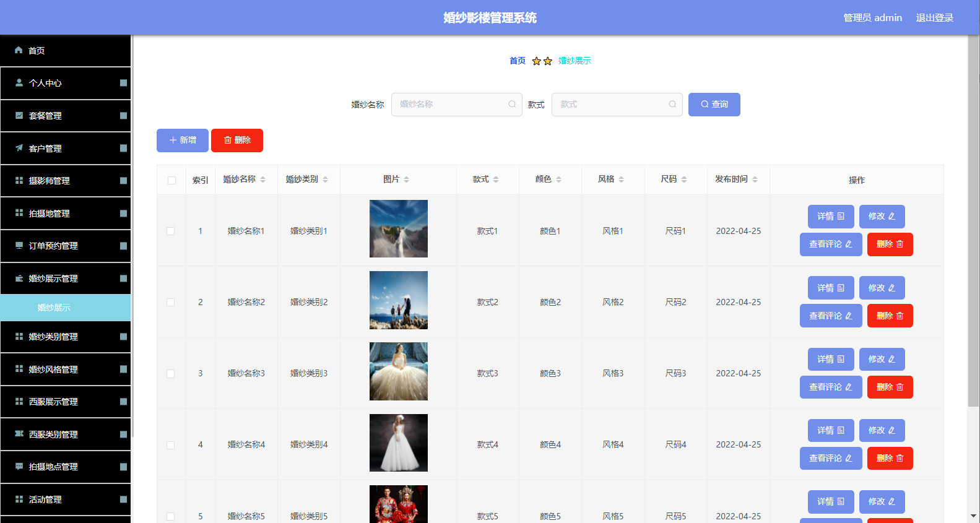Click the grid icon beside 婚纱类别管理
The width and height of the screenshot is (980, 523).
tap(19, 336)
